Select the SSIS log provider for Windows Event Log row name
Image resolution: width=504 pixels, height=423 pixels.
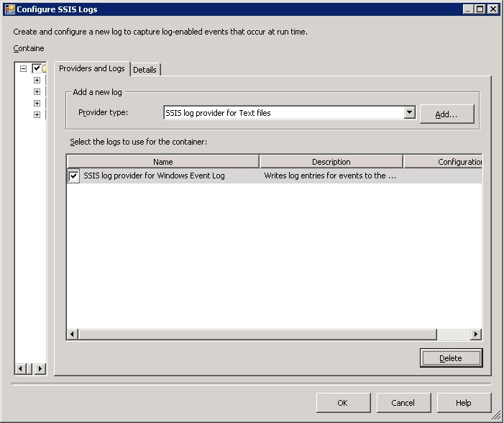coord(155,176)
